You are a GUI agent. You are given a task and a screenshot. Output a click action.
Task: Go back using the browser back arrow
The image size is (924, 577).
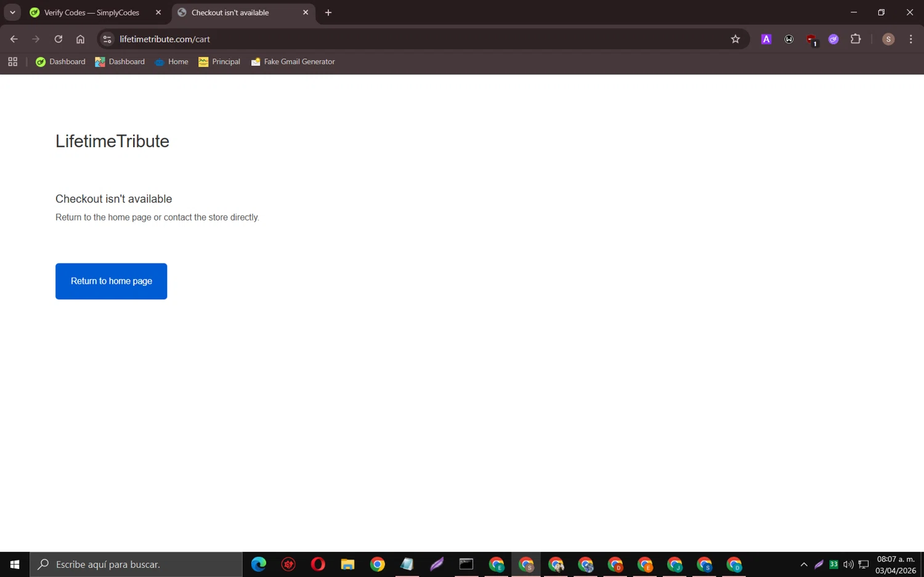[x=14, y=39]
